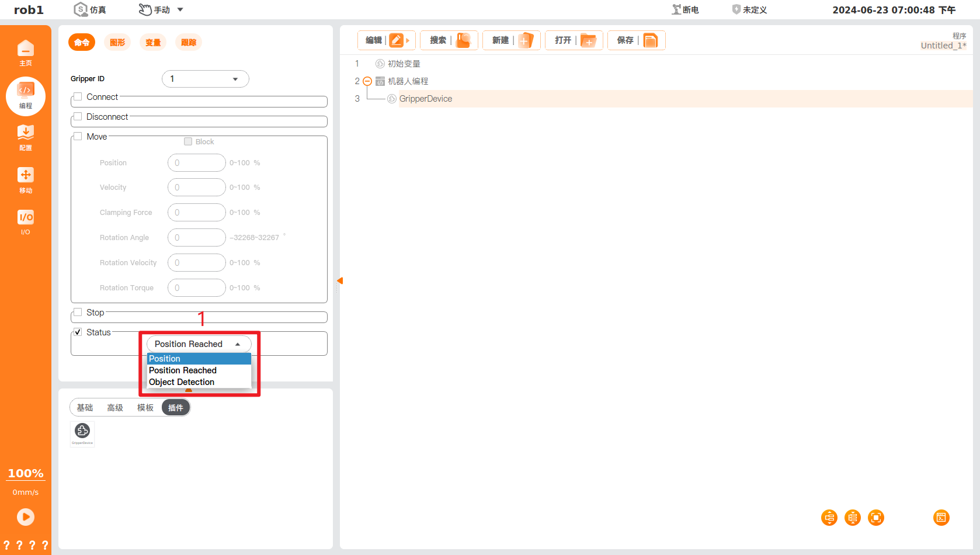Uncheck the Status checkbox
Viewport: 980px width, 555px height.
78,332
